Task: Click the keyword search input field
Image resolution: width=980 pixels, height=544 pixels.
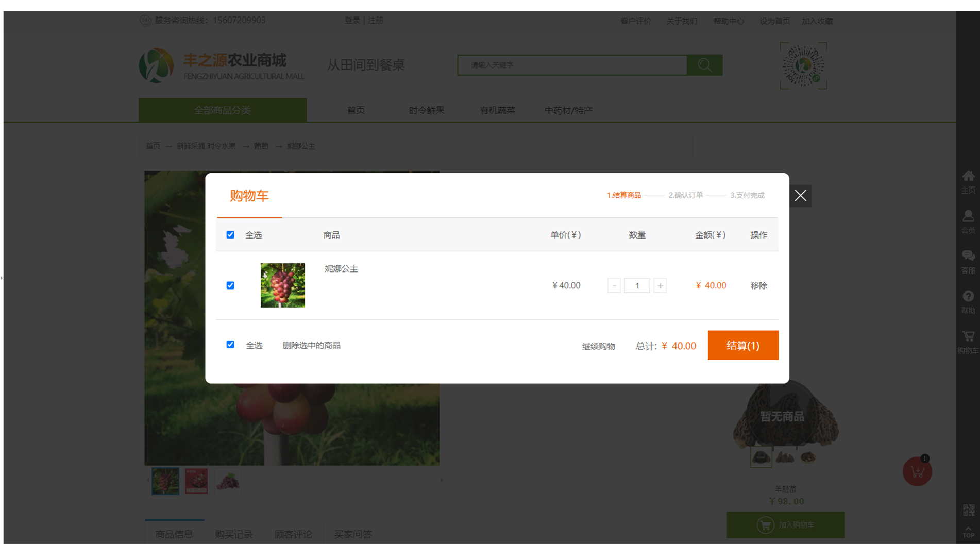Action: (x=572, y=65)
